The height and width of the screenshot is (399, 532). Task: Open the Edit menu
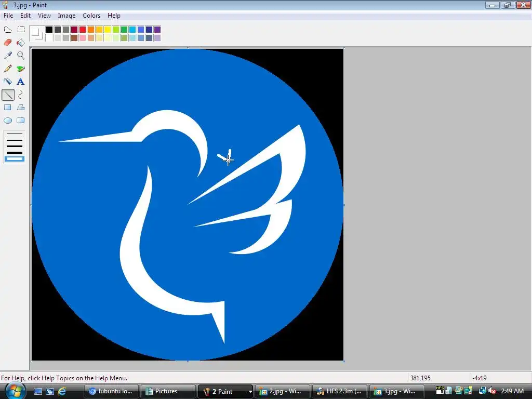25,16
